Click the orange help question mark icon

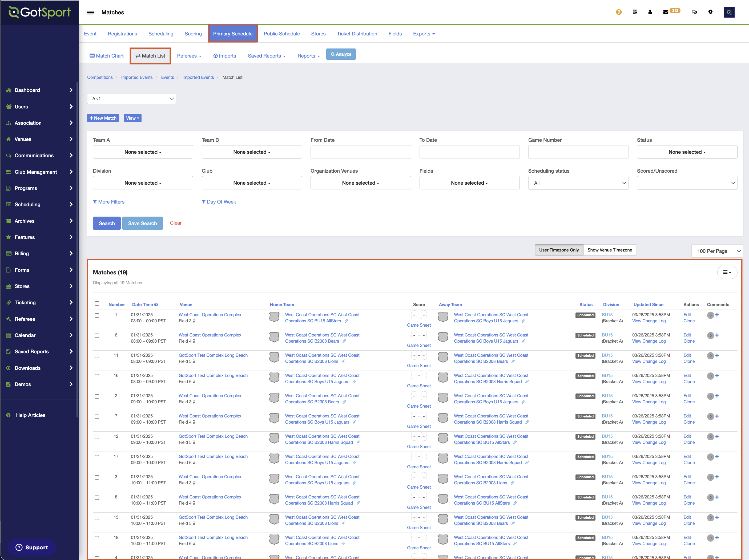click(x=619, y=12)
